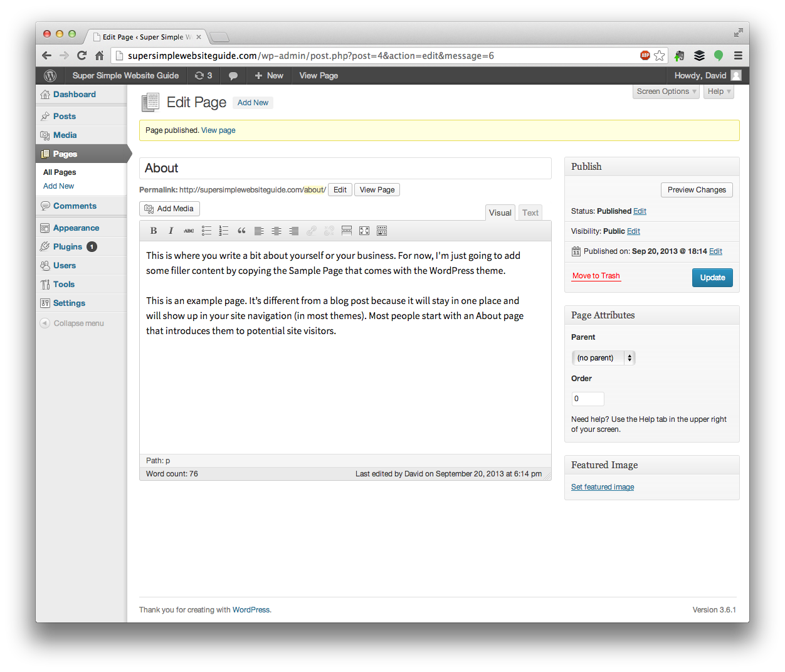Edit the permalink slug
Screen dimensions: 785x672
coord(340,190)
